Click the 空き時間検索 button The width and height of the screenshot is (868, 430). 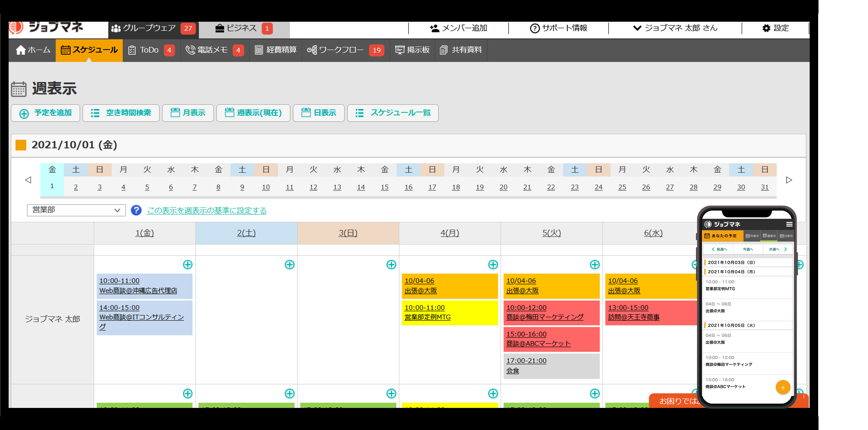point(121,113)
